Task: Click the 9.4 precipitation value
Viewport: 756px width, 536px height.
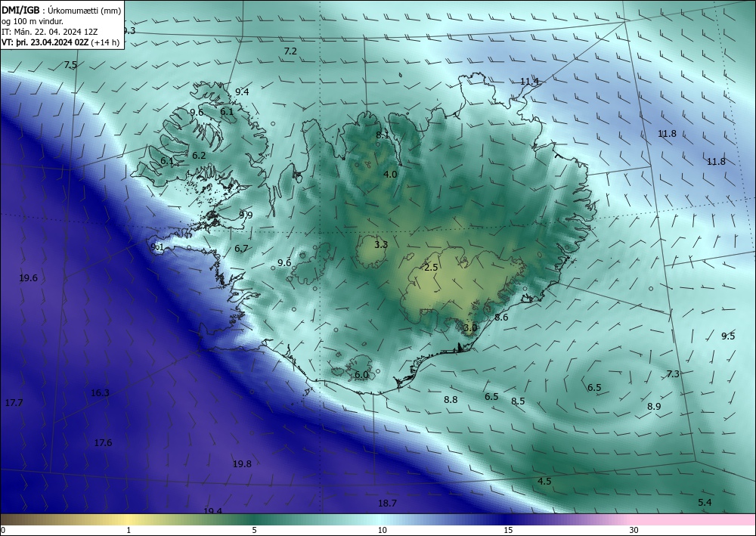Action: (x=242, y=92)
